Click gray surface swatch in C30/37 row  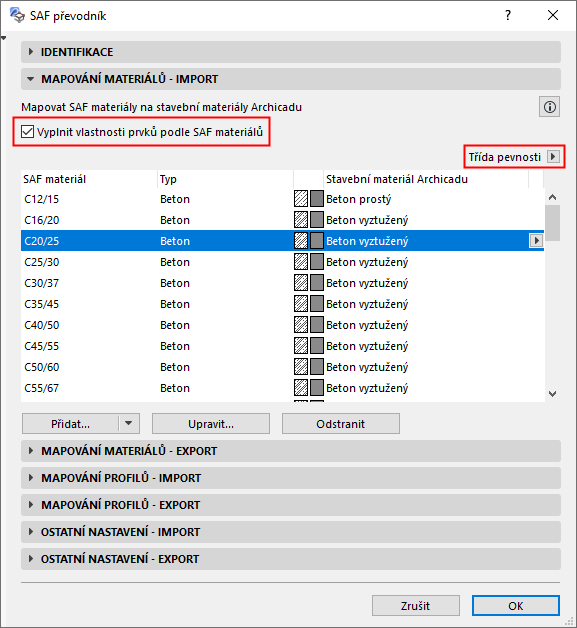click(x=316, y=283)
